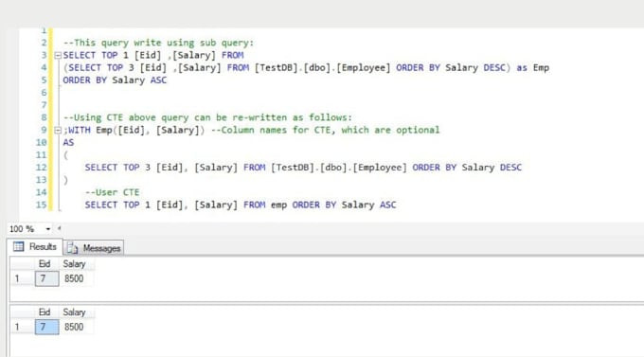This screenshot has height=357, width=644.
Task: Collapse the SELECT TOP 1 code block
Action: [x=58, y=56]
